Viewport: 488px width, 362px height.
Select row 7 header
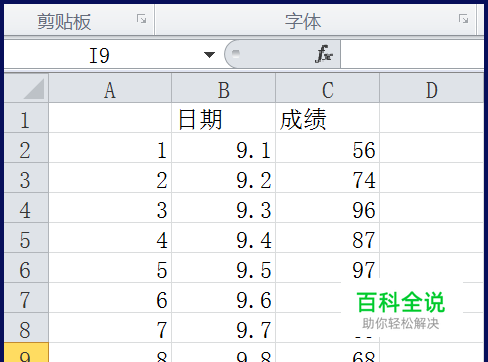[27, 298]
